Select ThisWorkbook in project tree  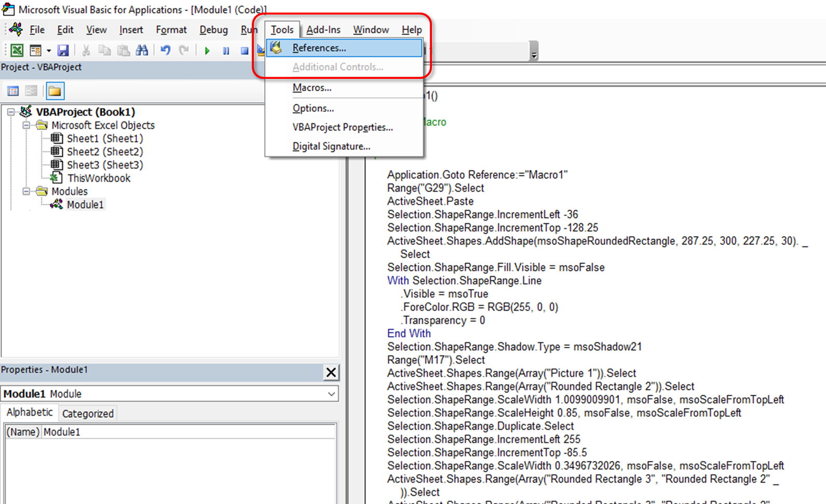click(99, 178)
